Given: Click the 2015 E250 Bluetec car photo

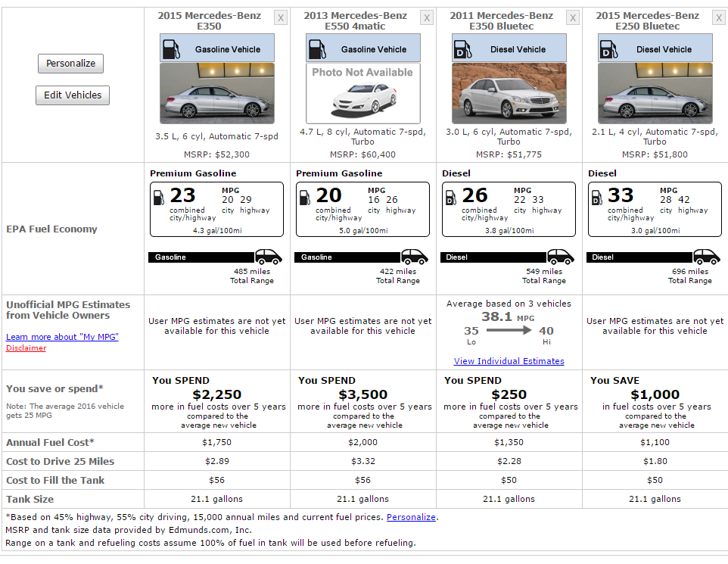Looking at the screenshot, I should point(655,93).
